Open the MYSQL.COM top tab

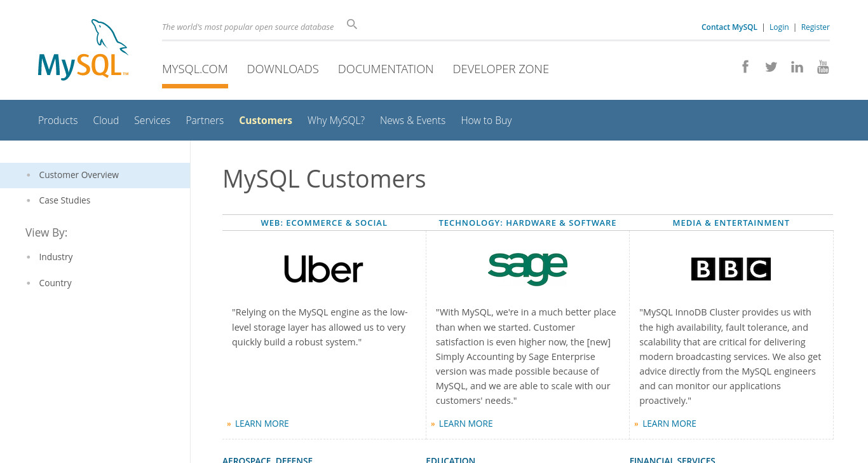[x=195, y=69]
